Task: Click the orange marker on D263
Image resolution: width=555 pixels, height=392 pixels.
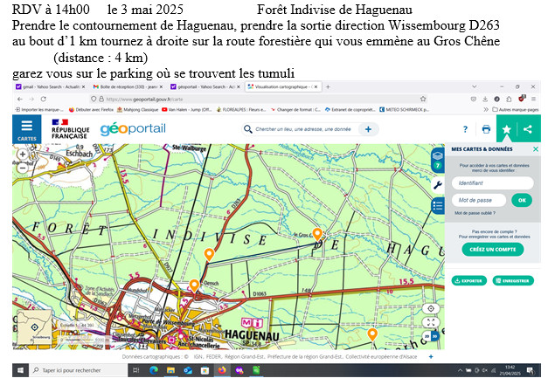Action: 209,254
